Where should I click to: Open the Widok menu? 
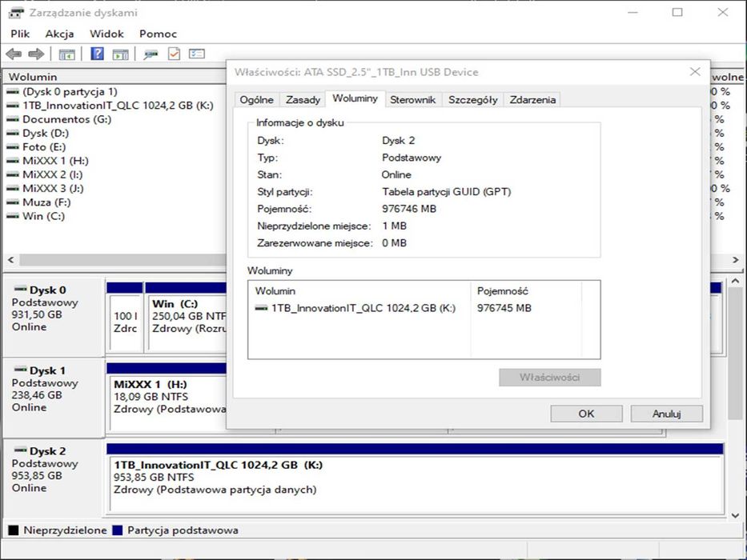(x=106, y=34)
